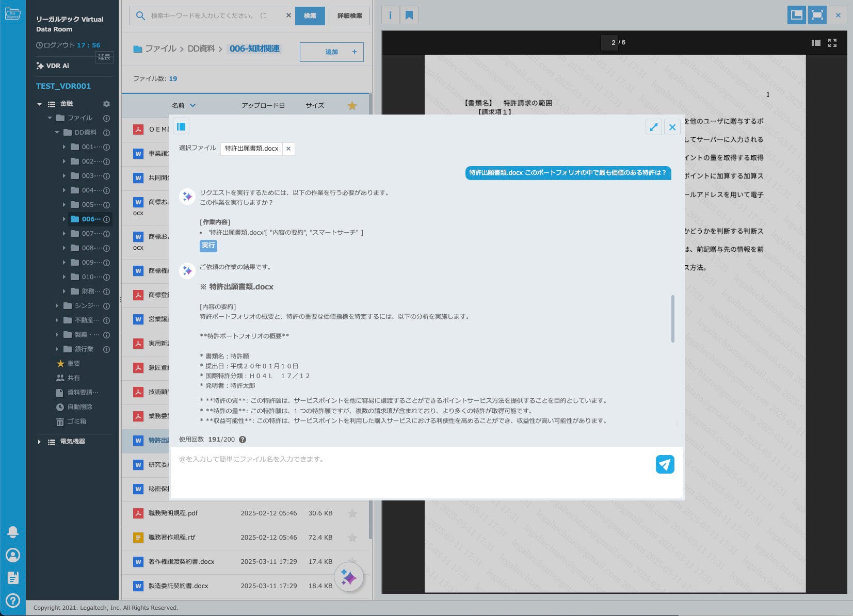
Task: Switch viewer to split layout icon
Action: tap(797, 15)
